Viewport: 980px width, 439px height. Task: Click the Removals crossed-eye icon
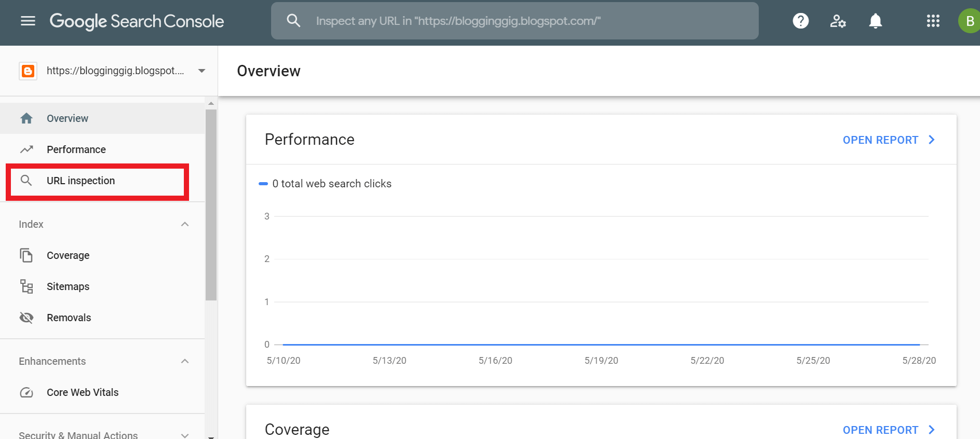coord(26,318)
